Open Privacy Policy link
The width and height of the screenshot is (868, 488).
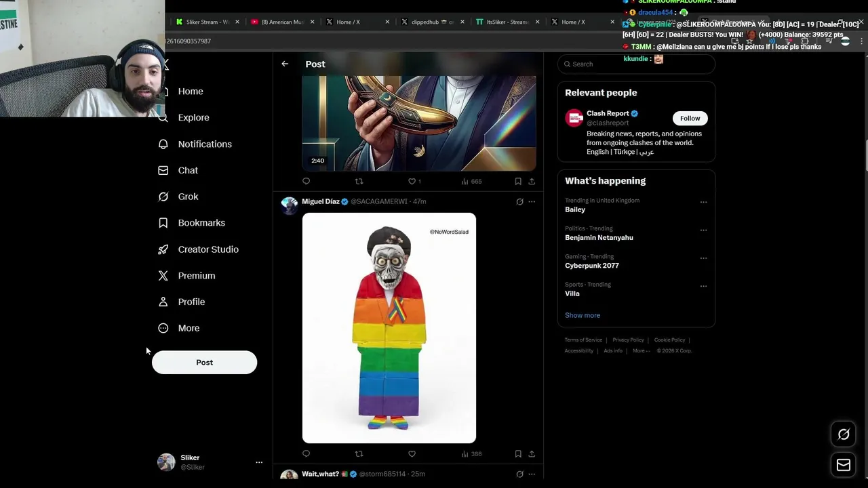[628, 340]
